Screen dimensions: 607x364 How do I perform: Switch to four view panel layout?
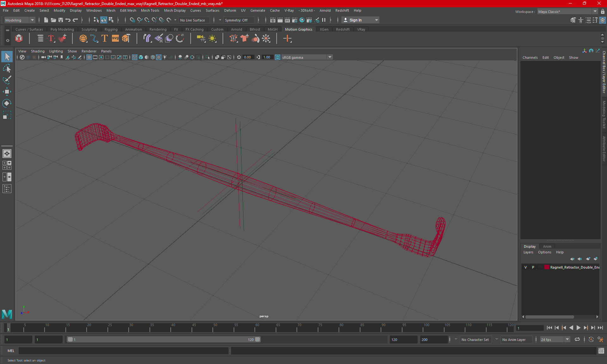tap(7, 165)
